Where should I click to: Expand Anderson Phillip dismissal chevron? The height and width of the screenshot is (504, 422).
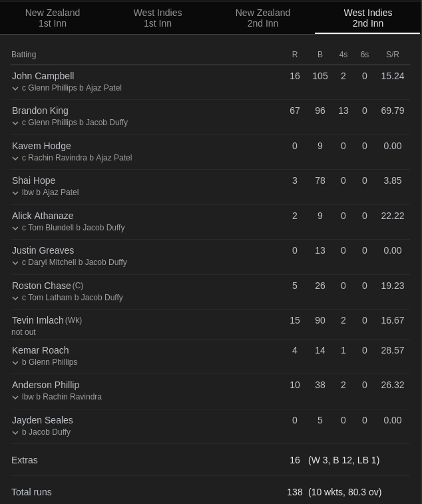coord(15,397)
